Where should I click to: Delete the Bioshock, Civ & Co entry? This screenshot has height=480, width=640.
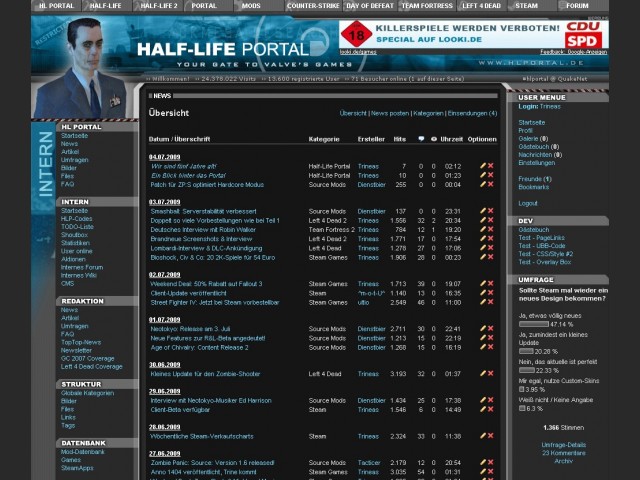(x=491, y=257)
